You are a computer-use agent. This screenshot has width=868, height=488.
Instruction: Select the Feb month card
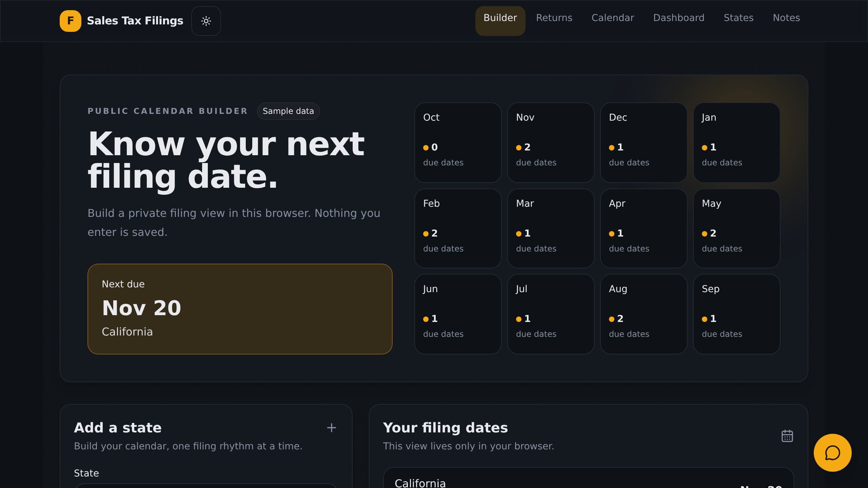point(458,228)
